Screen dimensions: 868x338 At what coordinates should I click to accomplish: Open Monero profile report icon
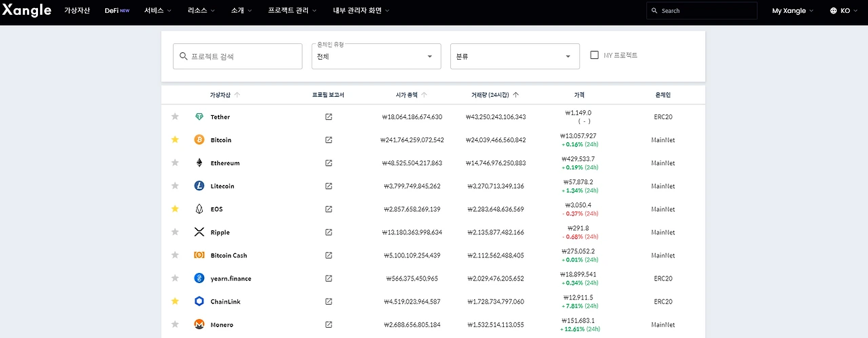328,324
